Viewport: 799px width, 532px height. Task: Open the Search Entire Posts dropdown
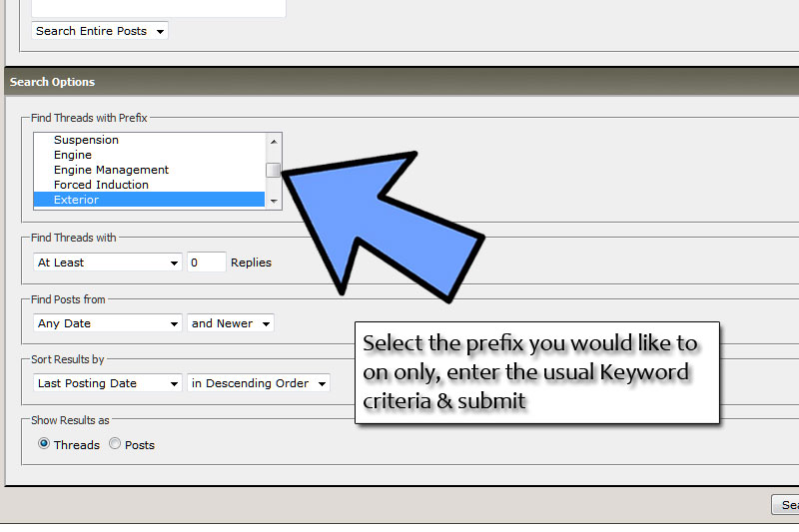[x=100, y=31]
